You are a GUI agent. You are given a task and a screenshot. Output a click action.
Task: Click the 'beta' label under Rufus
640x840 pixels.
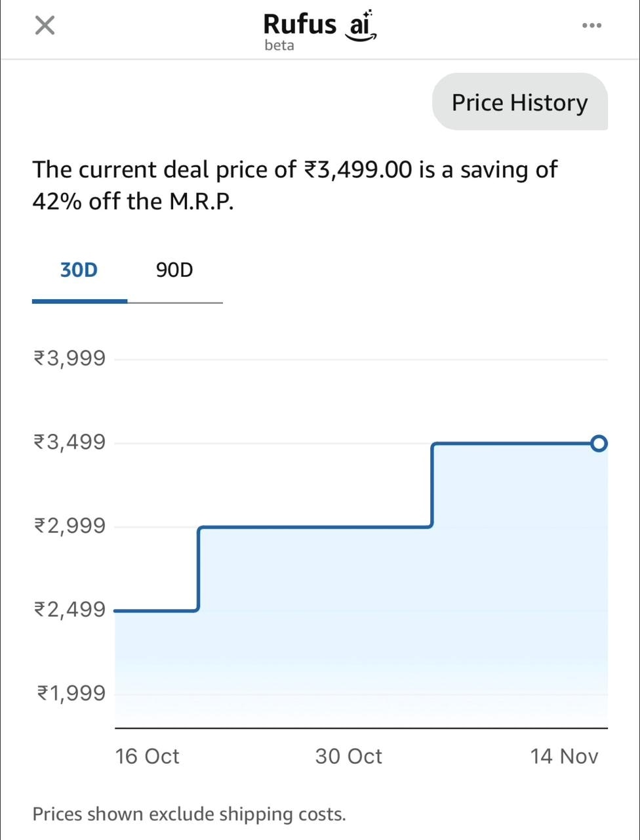[279, 45]
